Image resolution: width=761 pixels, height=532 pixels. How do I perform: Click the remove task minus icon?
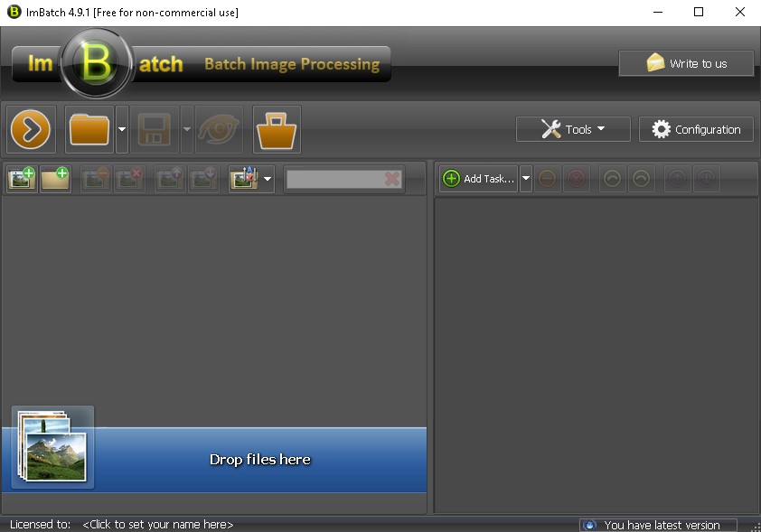(x=547, y=179)
